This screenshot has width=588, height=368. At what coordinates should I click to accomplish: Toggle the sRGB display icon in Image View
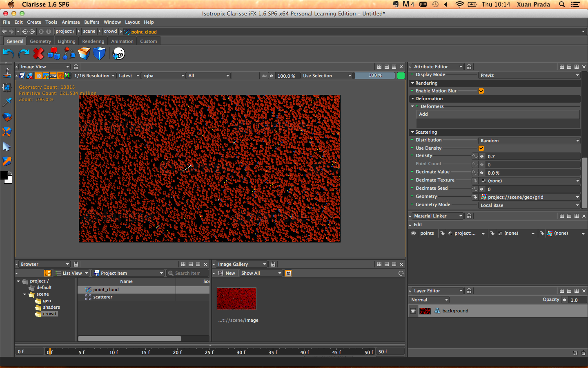click(53, 76)
